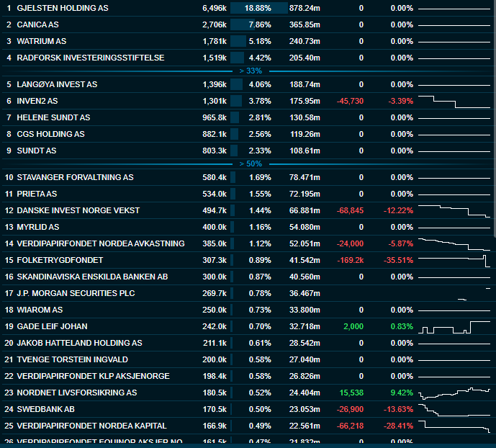Viewport: 496px width, 448px height.
Task: Select the GJELSTEN HOLDING AS shareholder name
Action: (x=63, y=8)
